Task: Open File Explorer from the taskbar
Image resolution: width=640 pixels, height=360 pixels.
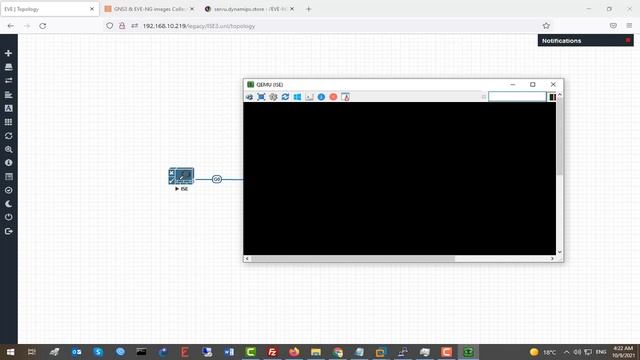Action: coord(316,352)
